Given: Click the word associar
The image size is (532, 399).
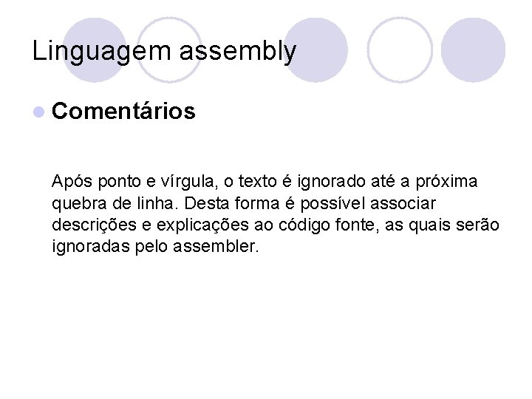Looking at the screenshot, I should click(x=403, y=204).
